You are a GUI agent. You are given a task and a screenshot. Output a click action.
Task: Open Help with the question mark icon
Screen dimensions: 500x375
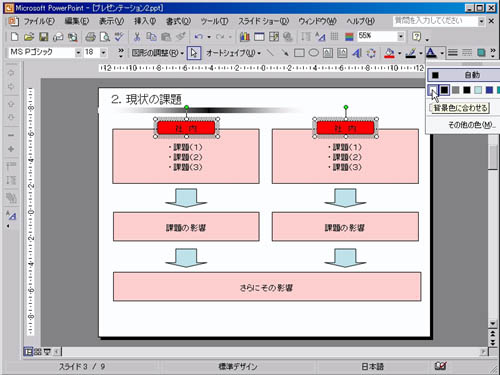coord(416,36)
